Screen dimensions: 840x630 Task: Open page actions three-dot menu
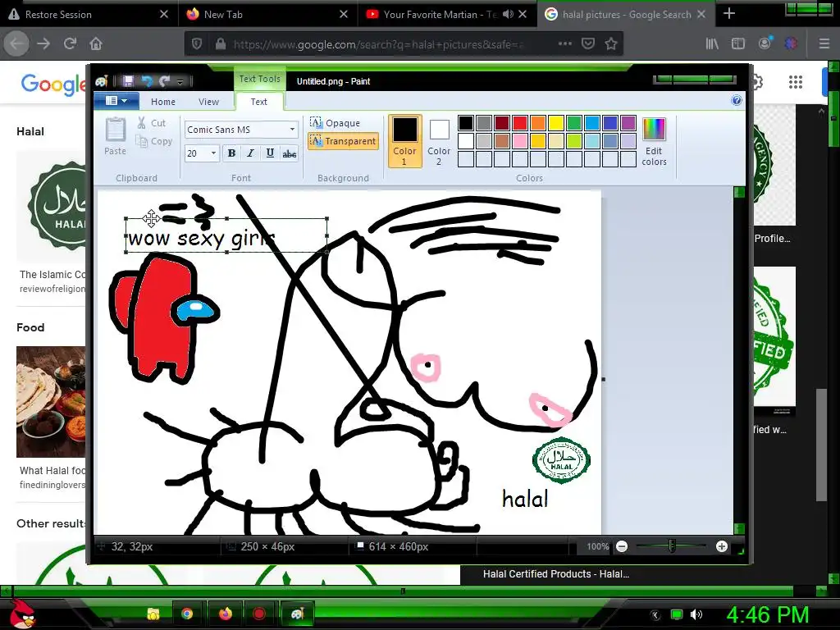[564, 44]
